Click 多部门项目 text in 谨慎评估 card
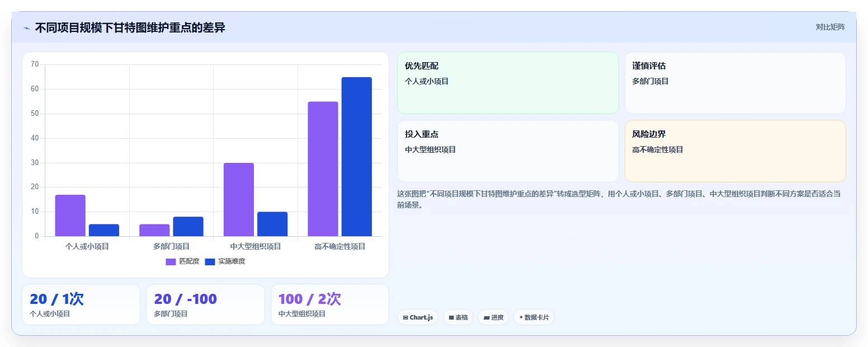868x347 pixels. coord(650,81)
